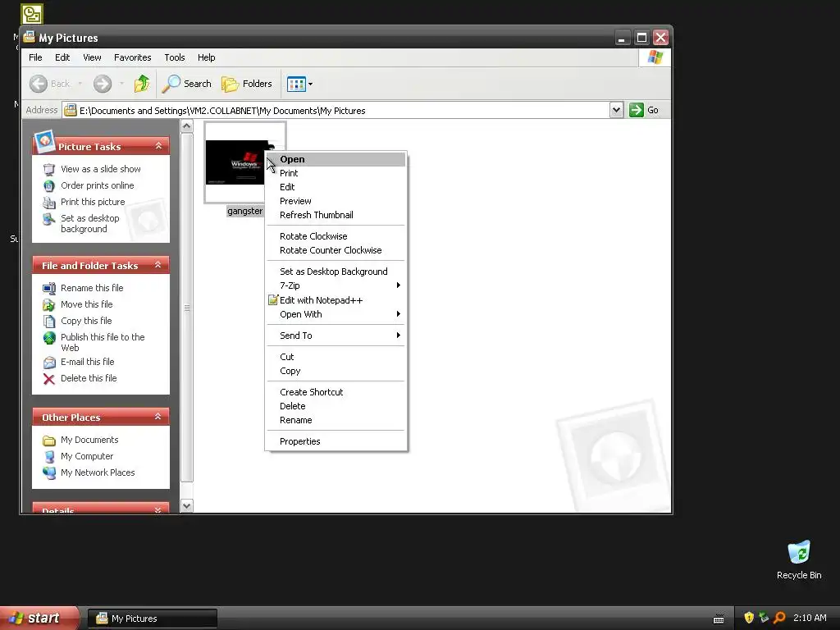
Task: Collapse the File and Folder Tasks panel
Action: point(158,265)
